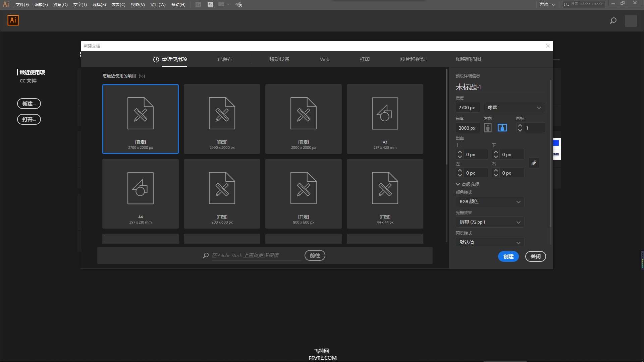Image resolution: width=644 pixels, height=362 pixels.
Task: Select landscape orientation icon
Action: pyautogui.click(x=502, y=128)
